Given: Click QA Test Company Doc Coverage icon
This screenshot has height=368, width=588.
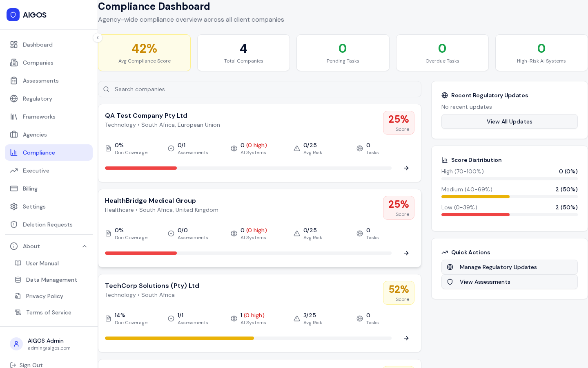Looking at the screenshot, I should pos(108,148).
